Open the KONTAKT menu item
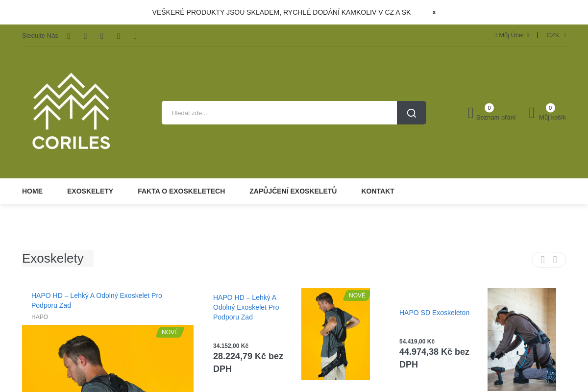Image resolution: width=588 pixels, height=392 pixels. point(378,191)
